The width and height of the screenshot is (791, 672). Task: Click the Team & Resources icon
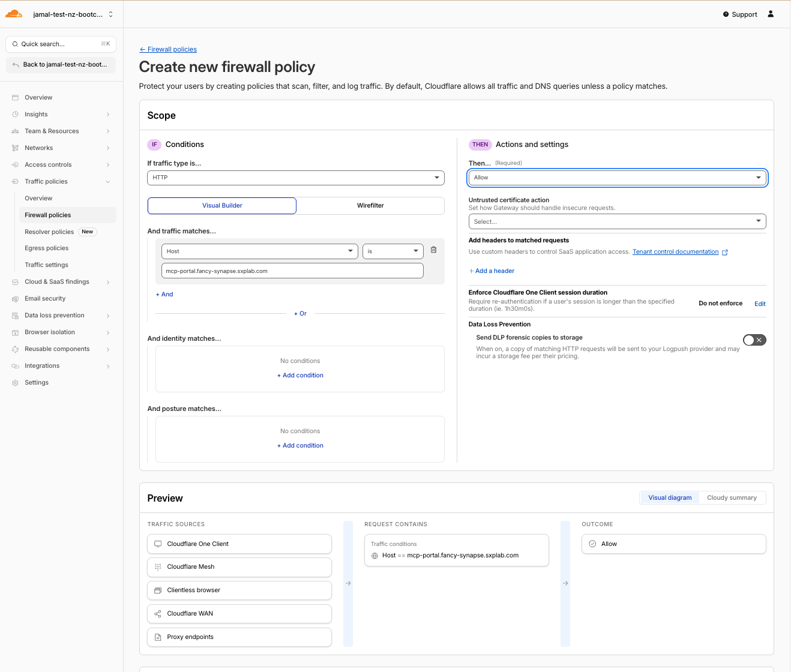click(15, 131)
